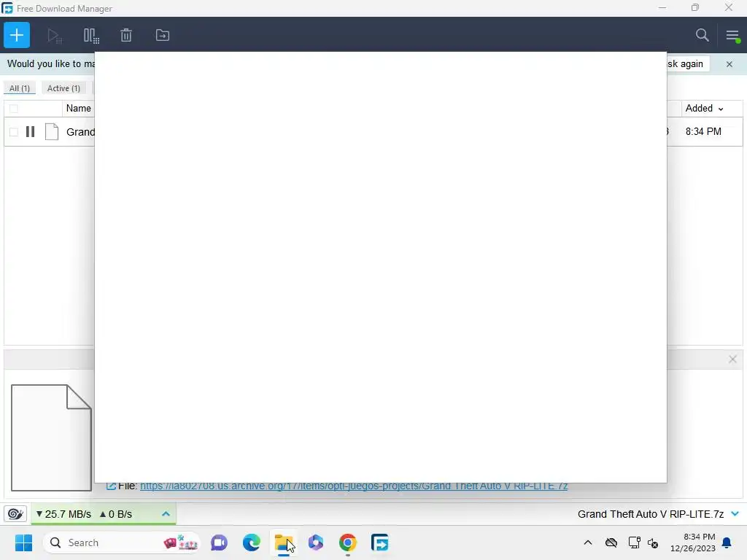The width and height of the screenshot is (747, 560).
Task: Open the search magnifier in toolbar
Action: click(x=702, y=35)
